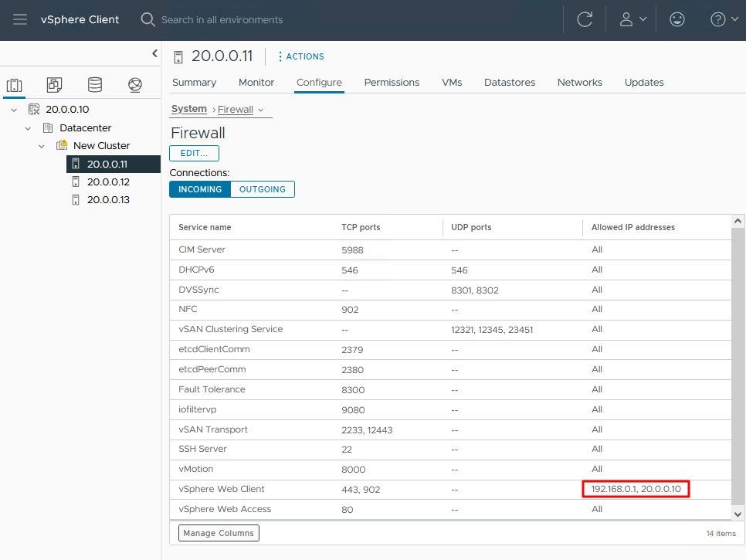Click the vCenter 20.0.0.10 server icon
Viewport: 746px width, 560px height.
tap(34, 110)
